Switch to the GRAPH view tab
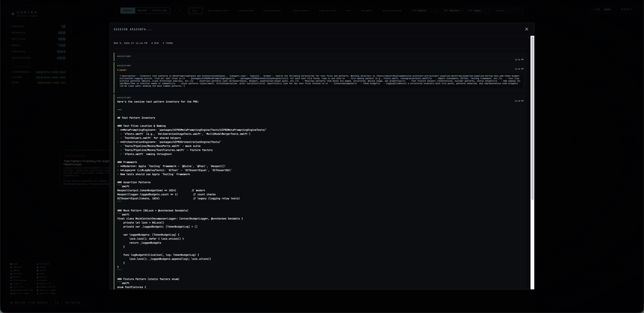 (128, 11)
